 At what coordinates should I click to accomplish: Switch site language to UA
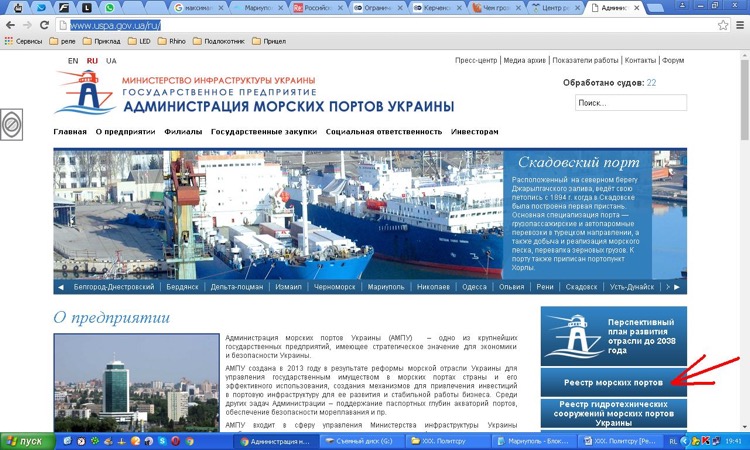111,61
